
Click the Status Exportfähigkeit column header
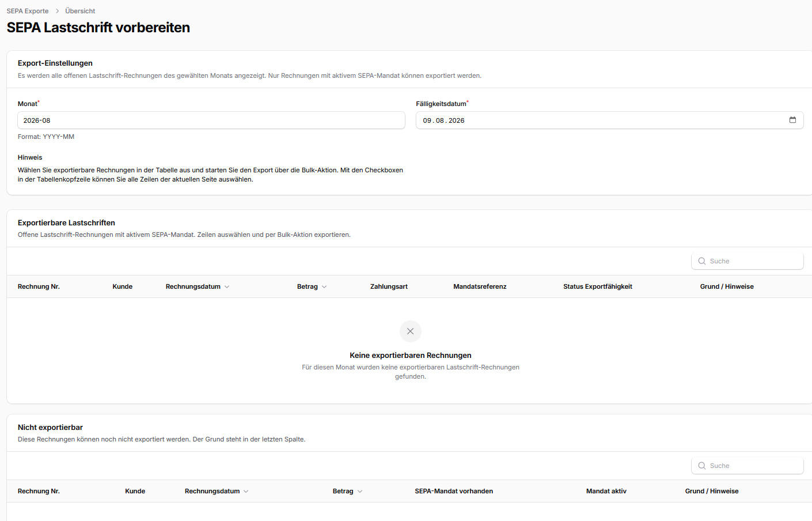[598, 286]
